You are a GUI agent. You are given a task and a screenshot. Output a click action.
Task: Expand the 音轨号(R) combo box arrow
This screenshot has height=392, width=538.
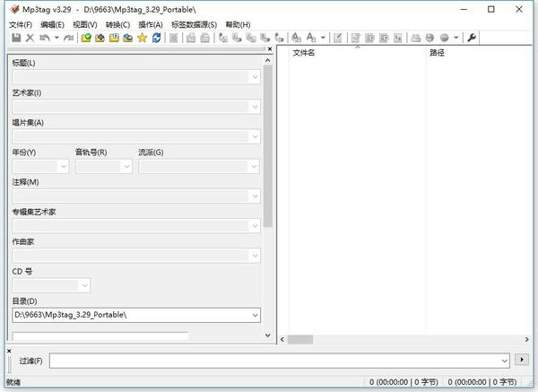coord(126,167)
